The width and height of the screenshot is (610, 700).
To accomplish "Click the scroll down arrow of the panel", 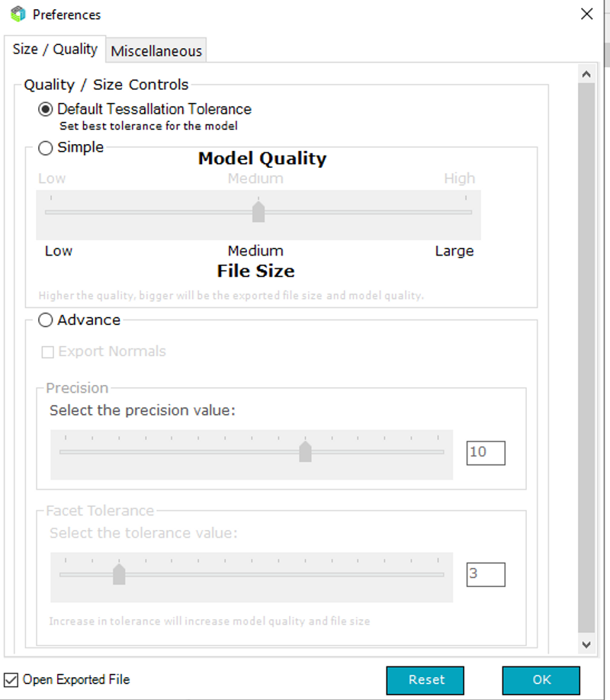I will point(586,644).
